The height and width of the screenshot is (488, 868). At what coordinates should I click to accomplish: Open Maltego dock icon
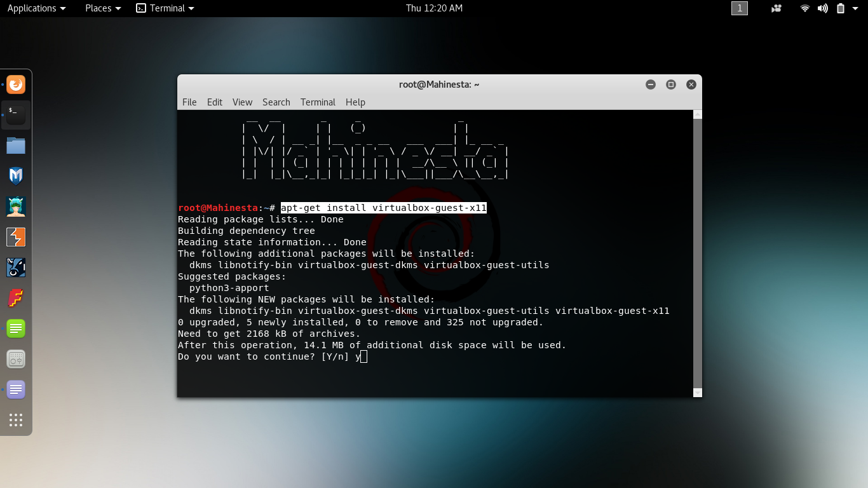16,268
